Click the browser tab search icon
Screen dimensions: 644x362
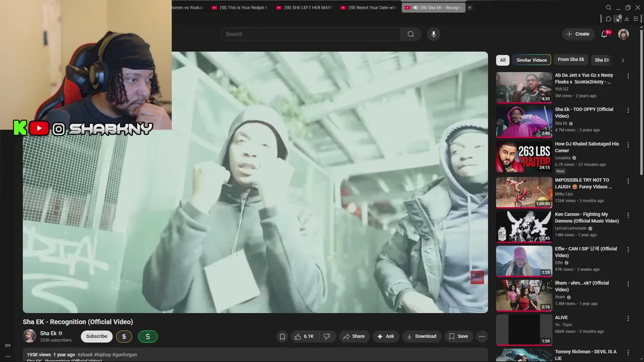pos(608,8)
